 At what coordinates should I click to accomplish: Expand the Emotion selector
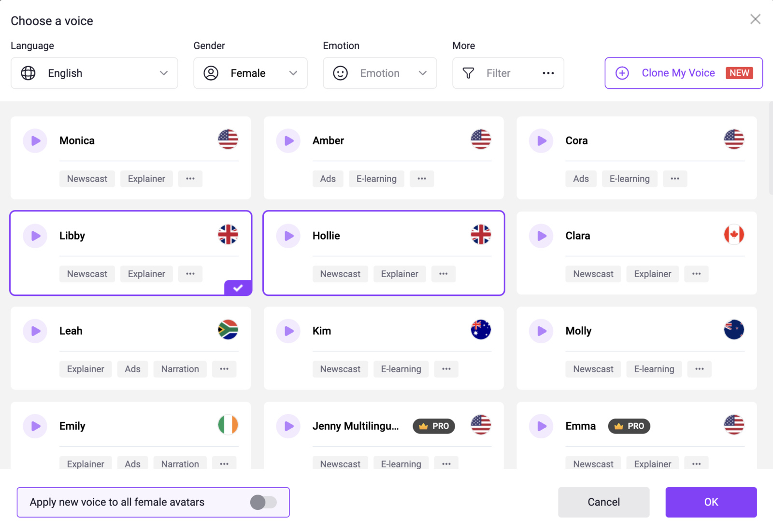point(380,73)
